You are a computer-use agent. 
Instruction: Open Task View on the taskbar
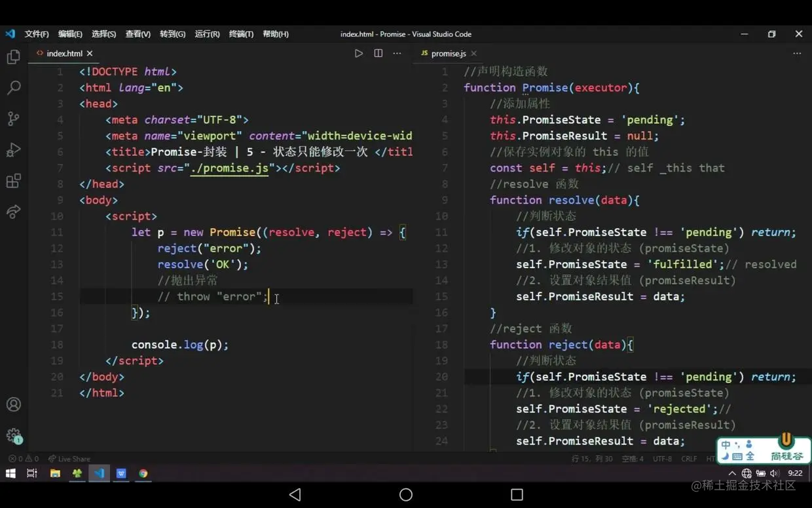click(x=32, y=473)
